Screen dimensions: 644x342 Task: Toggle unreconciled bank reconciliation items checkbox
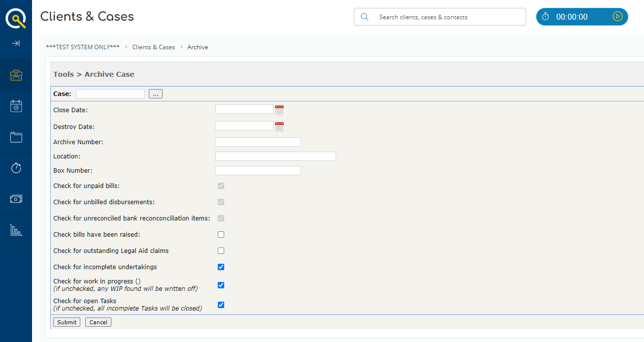(221, 218)
